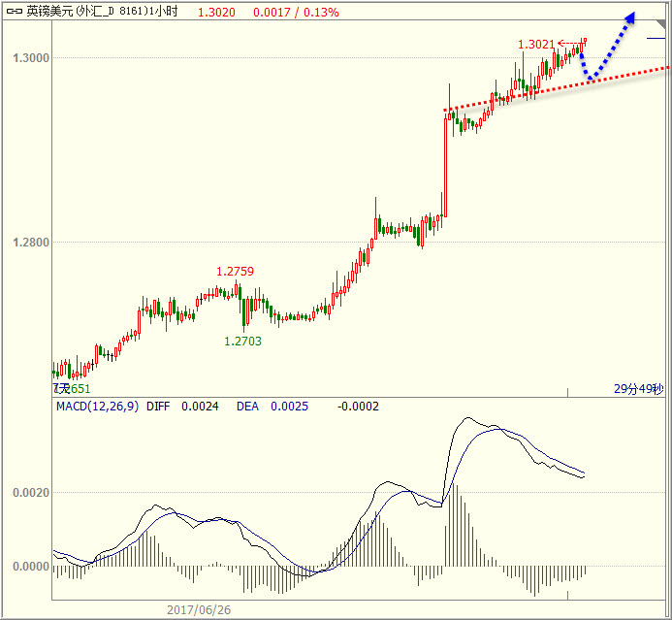
Task: Click the DIFF 0.0024 readout
Action: click(182, 407)
